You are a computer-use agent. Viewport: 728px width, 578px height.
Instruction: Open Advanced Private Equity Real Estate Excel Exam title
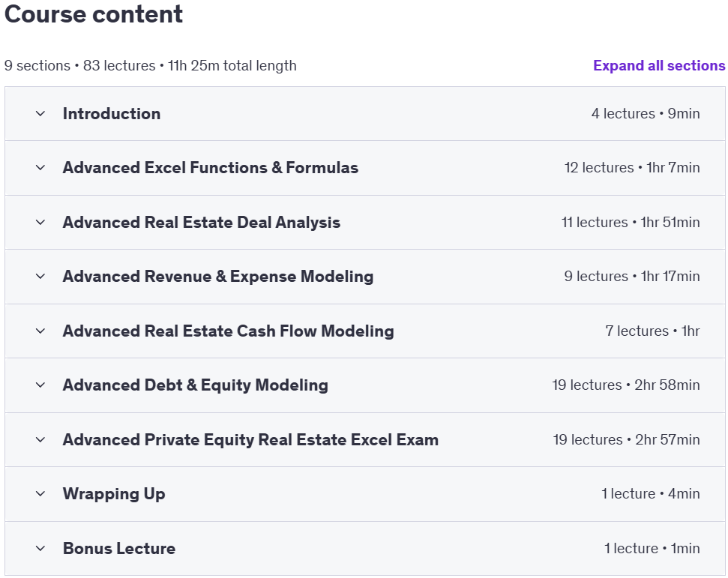(250, 439)
